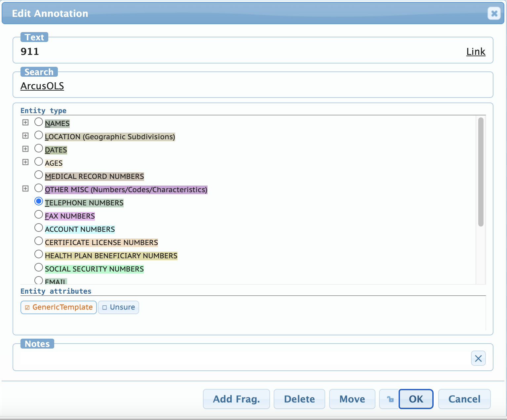The width and height of the screenshot is (507, 420).
Task: Click the Cancel button
Action: 464,399
